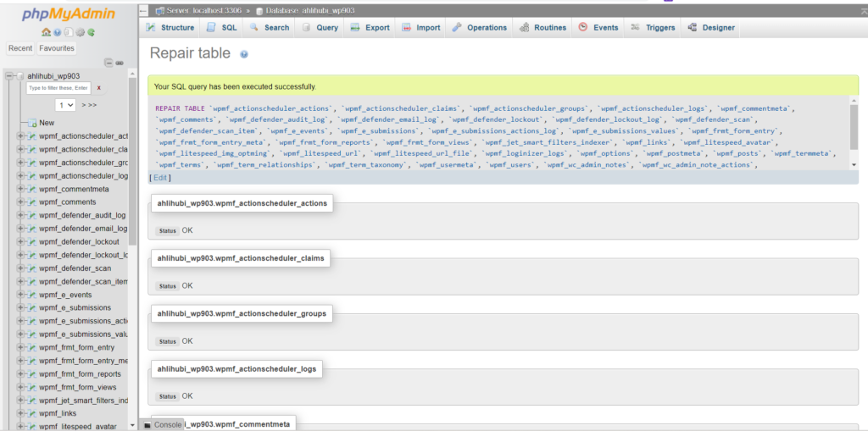868x431 pixels.
Task: Open the Designer tab
Action: 711,28
